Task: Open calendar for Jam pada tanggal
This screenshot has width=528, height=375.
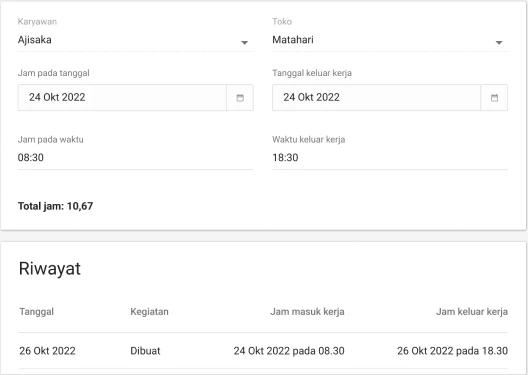Action: coord(240,98)
